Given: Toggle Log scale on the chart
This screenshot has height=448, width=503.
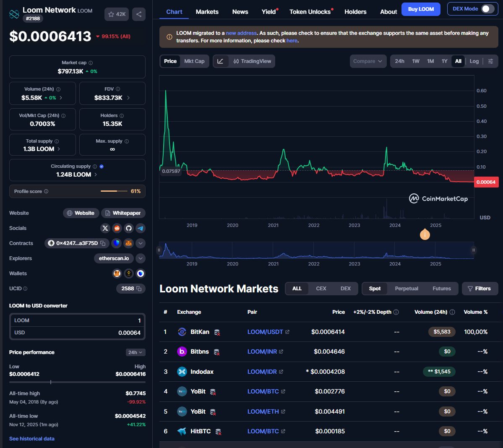Looking at the screenshot, I should click(x=474, y=61).
